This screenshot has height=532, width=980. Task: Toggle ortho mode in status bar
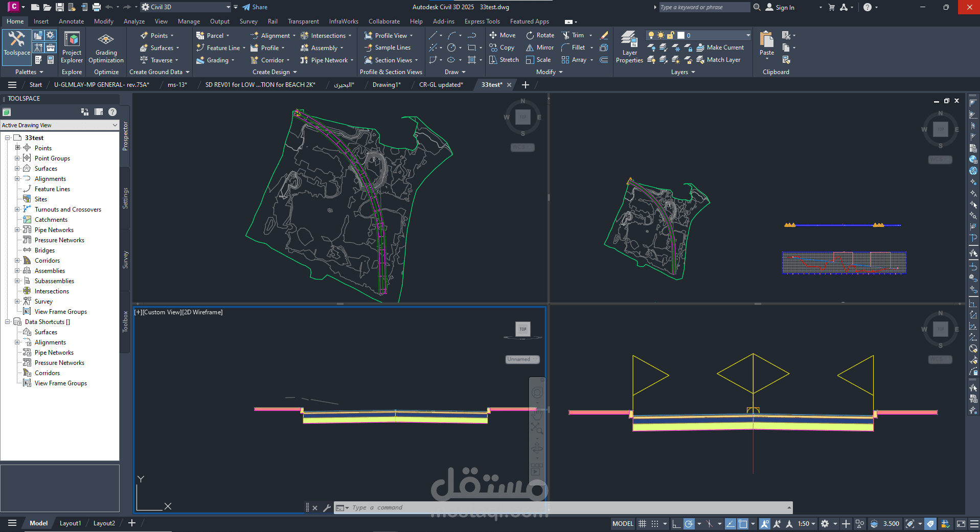(x=676, y=524)
